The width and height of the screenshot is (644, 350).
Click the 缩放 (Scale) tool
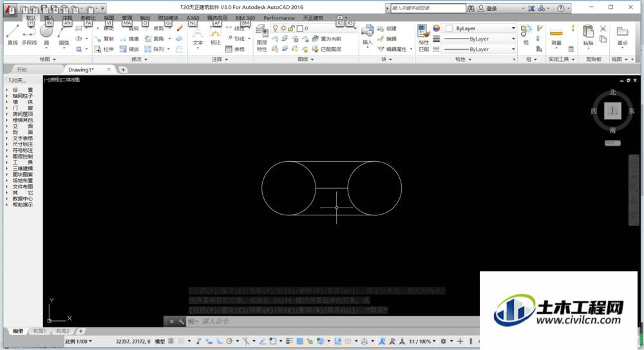point(129,49)
